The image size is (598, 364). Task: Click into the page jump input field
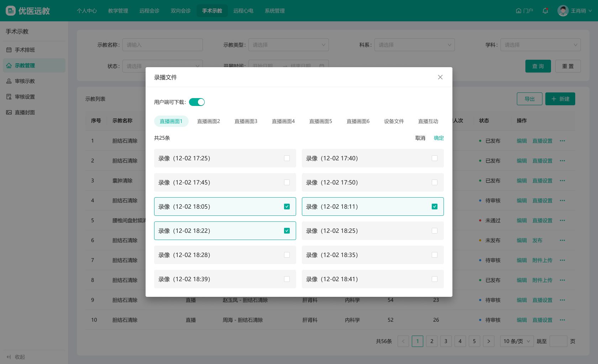tap(558, 341)
